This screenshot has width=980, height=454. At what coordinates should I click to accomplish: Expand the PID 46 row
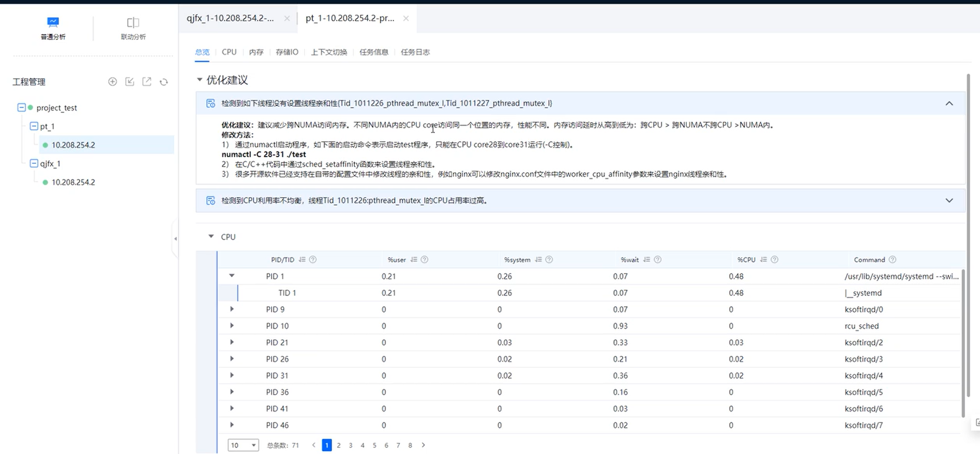click(x=232, y=425)
